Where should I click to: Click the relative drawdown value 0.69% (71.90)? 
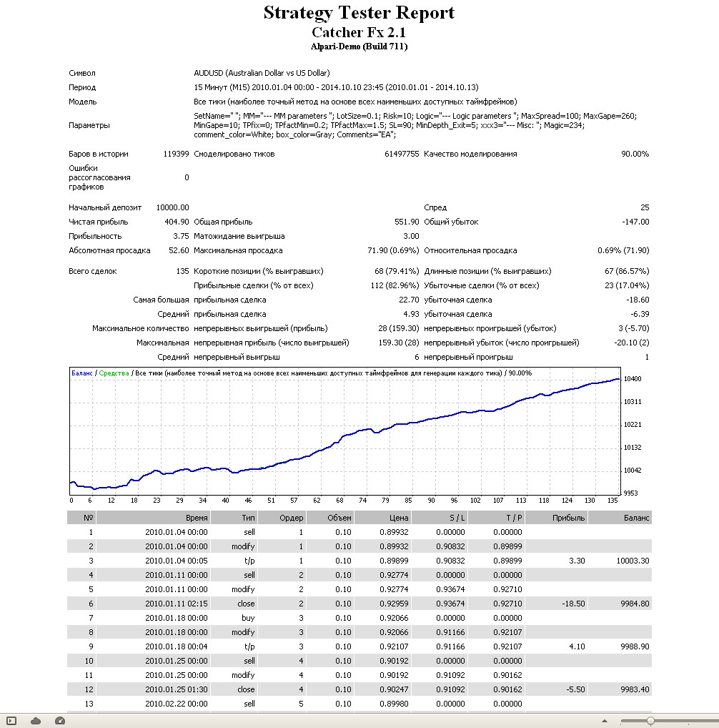pos(623,251)
